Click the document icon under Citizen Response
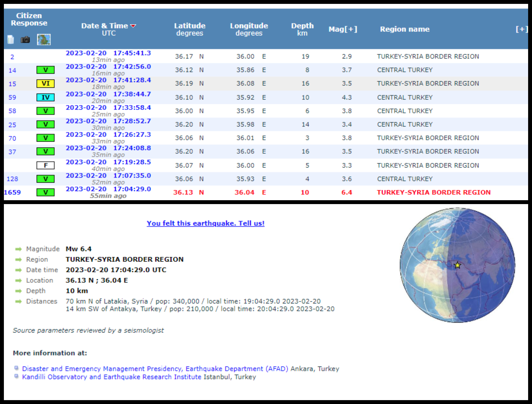 (11, 40)
